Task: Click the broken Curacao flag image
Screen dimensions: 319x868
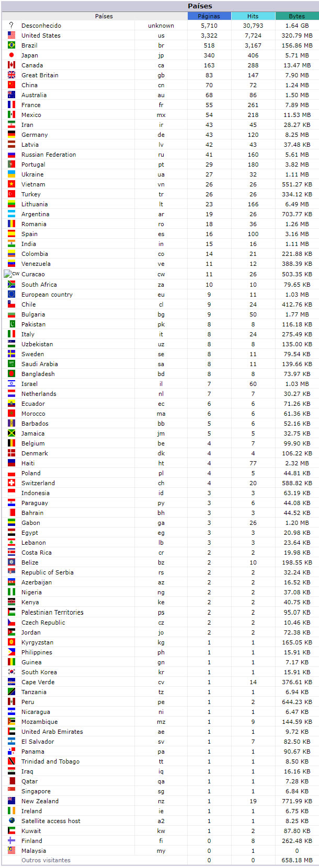Action: point(12,274)
